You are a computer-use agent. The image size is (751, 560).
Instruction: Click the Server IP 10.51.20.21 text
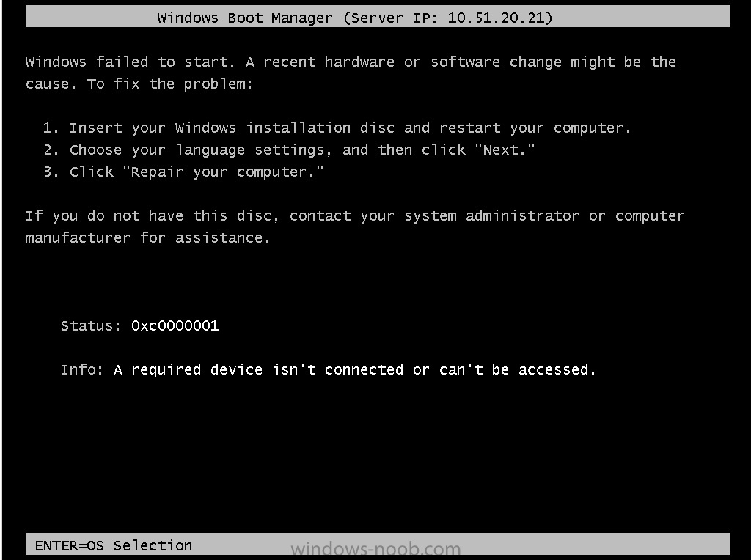[x=452, y=18]
